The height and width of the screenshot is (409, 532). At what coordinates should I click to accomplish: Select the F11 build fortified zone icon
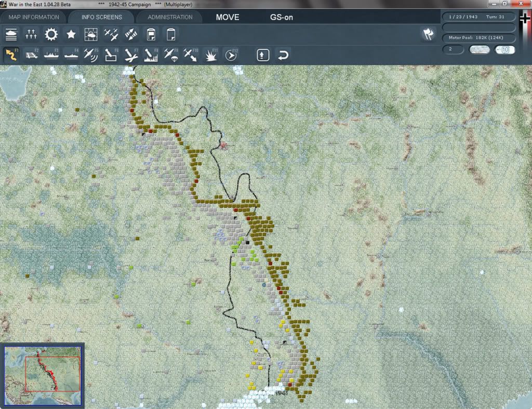coord(211,55)
